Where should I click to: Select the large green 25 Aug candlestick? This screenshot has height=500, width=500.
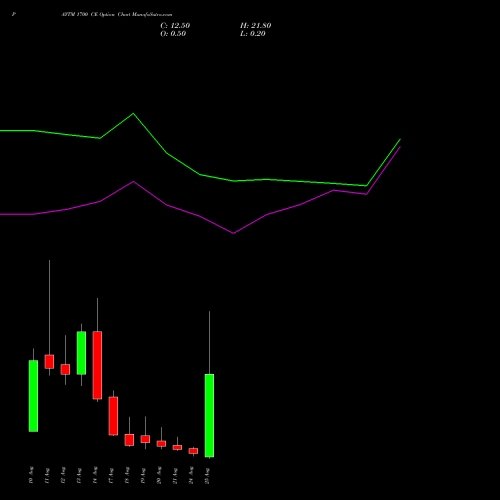[x=209, y=415]
